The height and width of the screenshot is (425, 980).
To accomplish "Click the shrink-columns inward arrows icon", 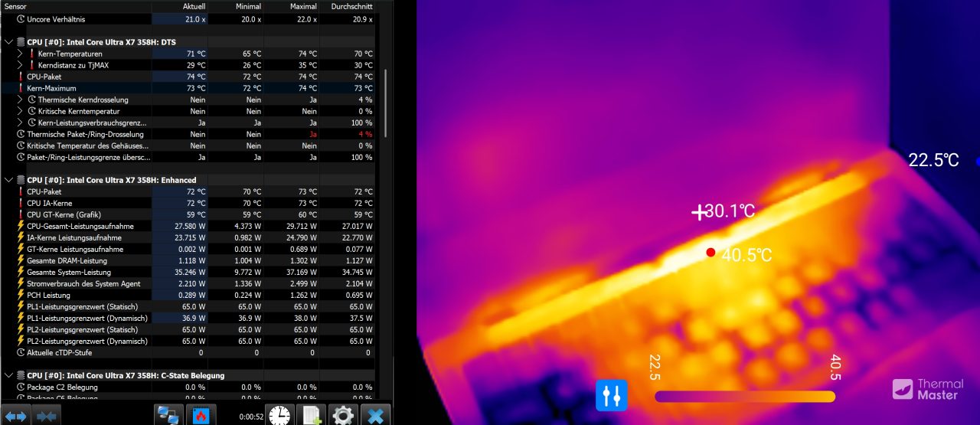I will pos(46,416).
